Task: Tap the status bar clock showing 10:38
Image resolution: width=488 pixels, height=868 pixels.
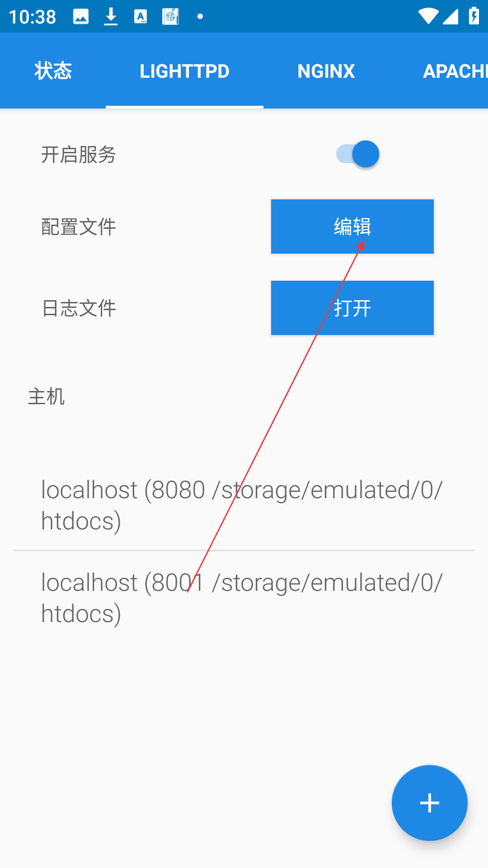Action: 32,17
